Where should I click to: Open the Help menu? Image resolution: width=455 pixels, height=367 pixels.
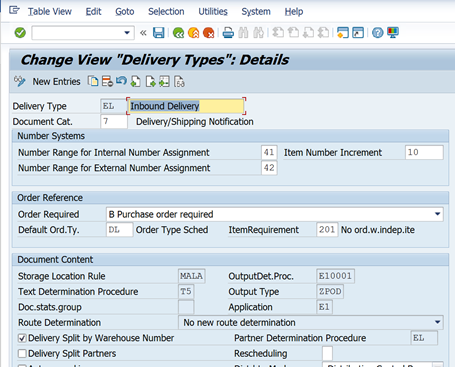294,11
